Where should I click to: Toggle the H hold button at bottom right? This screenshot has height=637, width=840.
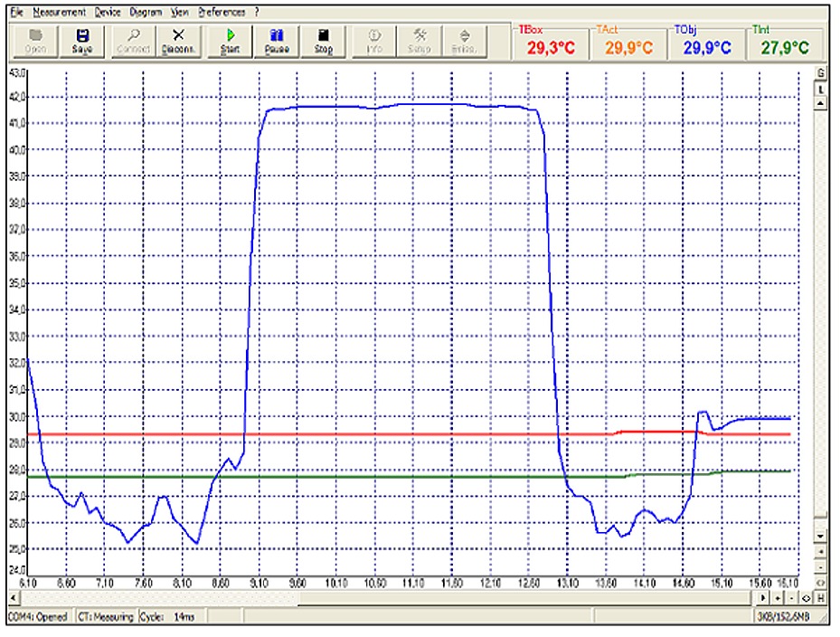pyautogui.click(x=821, y=599)
